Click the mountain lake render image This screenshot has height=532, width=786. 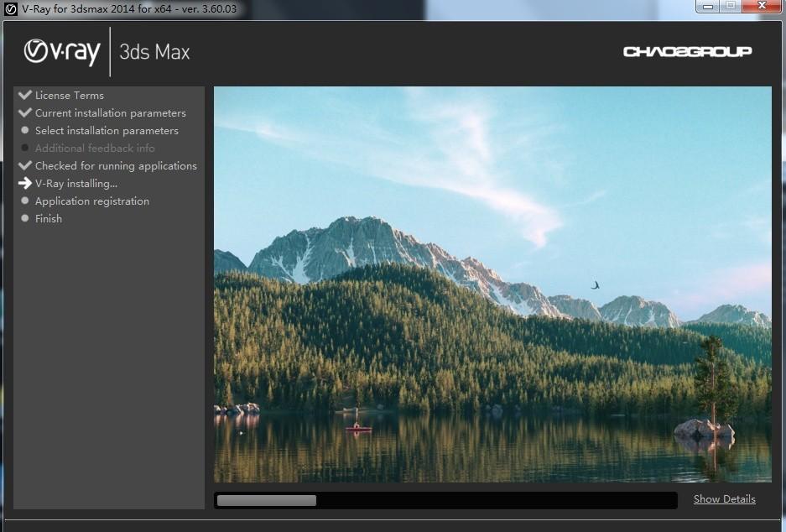(492, 284)
